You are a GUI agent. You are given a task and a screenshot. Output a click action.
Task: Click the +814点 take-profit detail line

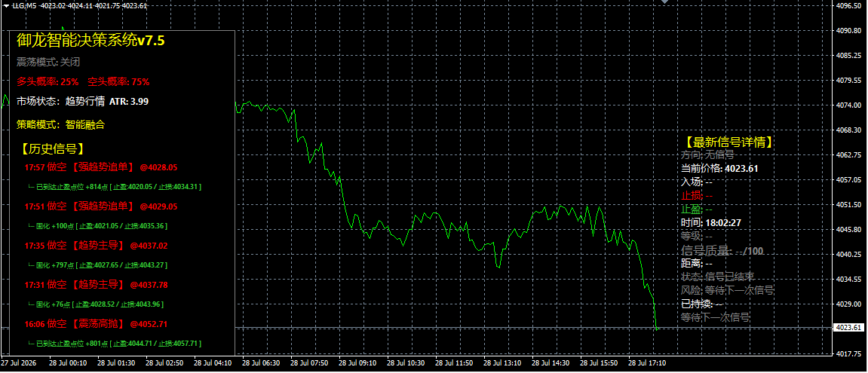tap(115, 187)
